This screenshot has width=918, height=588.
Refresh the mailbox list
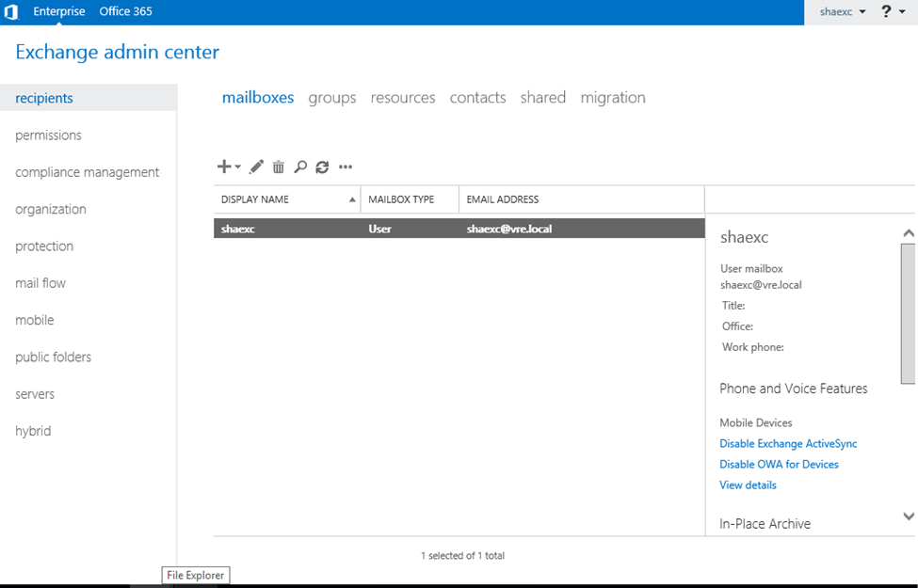[x=322, y=167]
